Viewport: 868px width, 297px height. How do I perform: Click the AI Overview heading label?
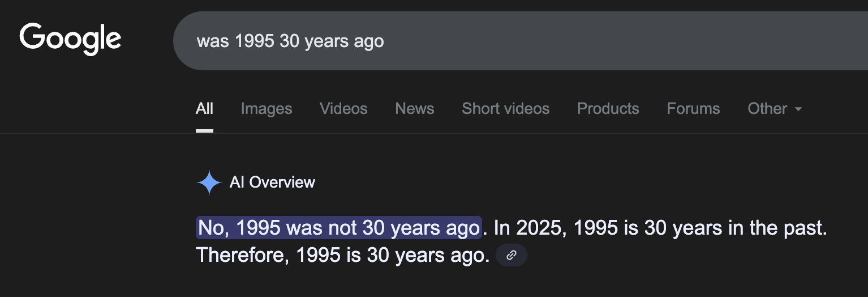point(272,183)
